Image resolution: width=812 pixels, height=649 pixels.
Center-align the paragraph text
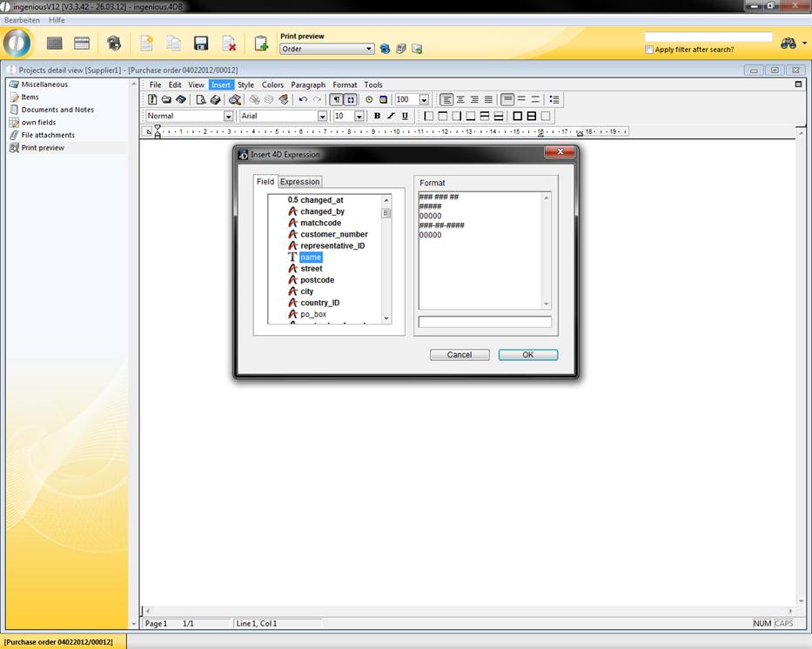coord(460,100)
